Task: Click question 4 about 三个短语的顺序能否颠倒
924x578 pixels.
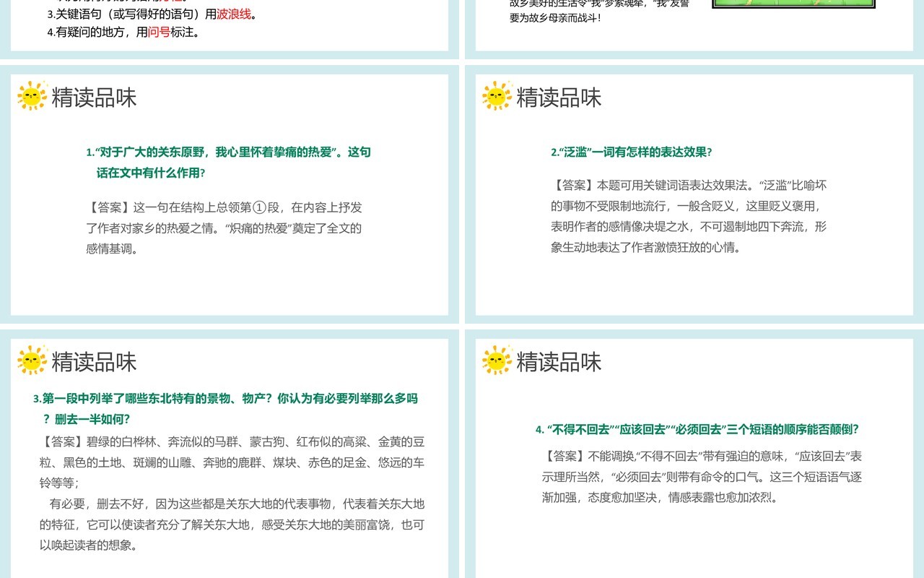Action: (697, 429)
